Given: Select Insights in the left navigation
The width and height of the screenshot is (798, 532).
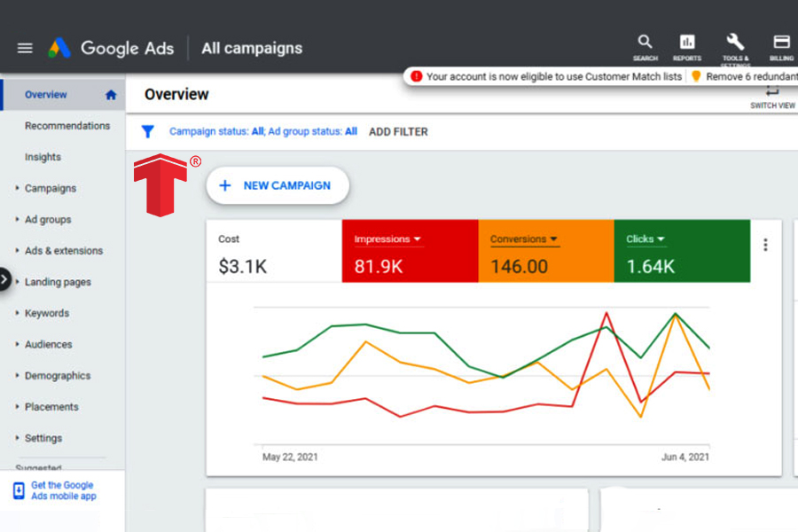Looking at the screenshot, I should coord(43,157).
